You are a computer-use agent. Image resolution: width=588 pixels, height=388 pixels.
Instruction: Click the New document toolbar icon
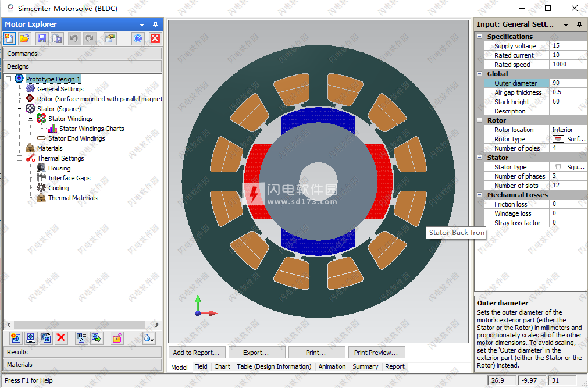[9, 38]
